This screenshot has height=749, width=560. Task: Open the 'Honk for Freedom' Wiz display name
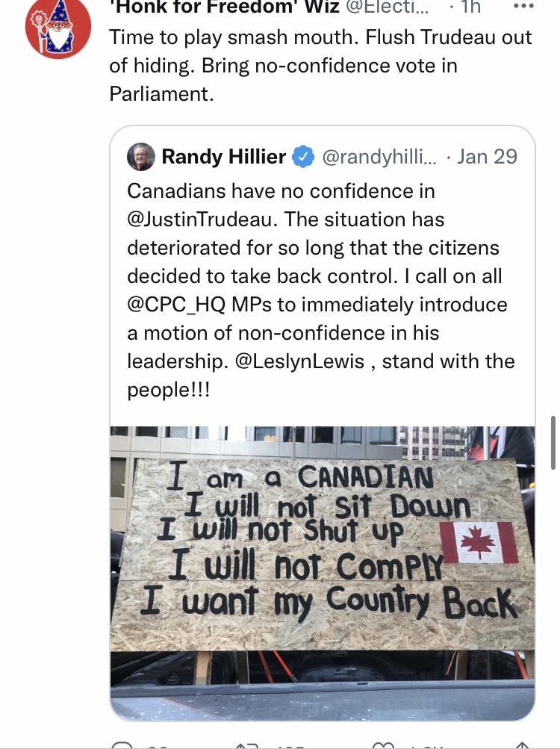(224, 7)
